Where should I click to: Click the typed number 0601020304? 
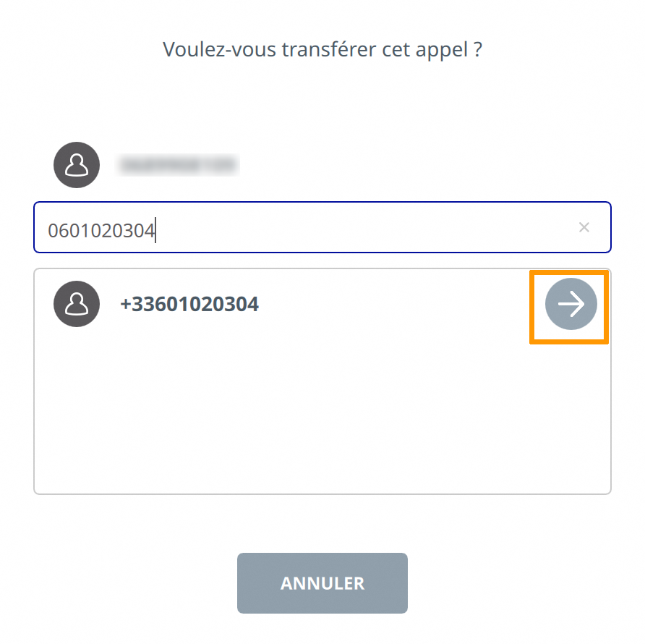pos(101,231)
